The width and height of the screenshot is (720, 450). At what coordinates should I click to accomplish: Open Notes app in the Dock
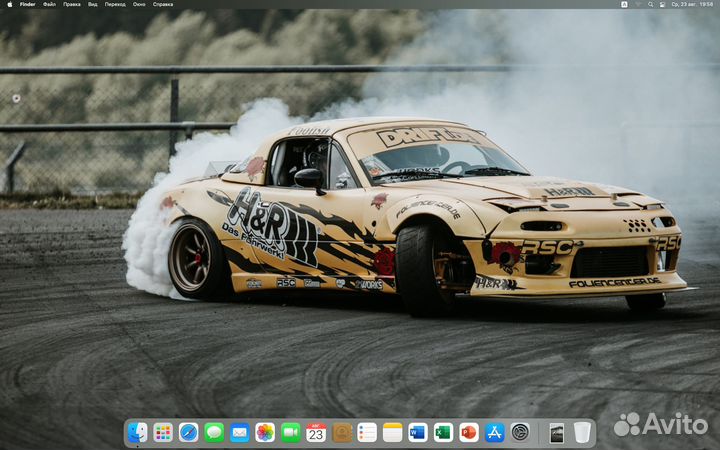tap(393, 433)
